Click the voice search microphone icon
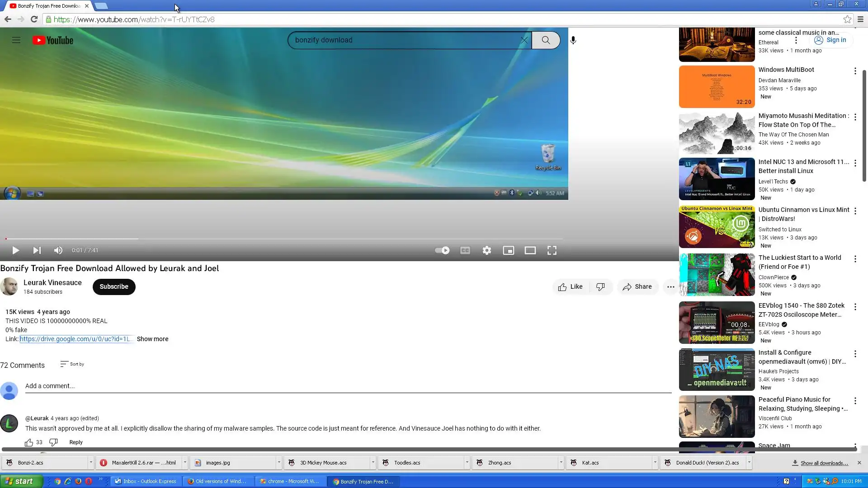868x488 pixels. [x=573, y=40]
